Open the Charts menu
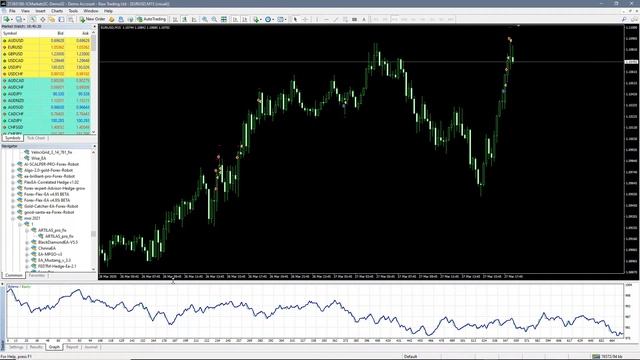The height and width of the screenshot is (360, 640). [57, 11]
